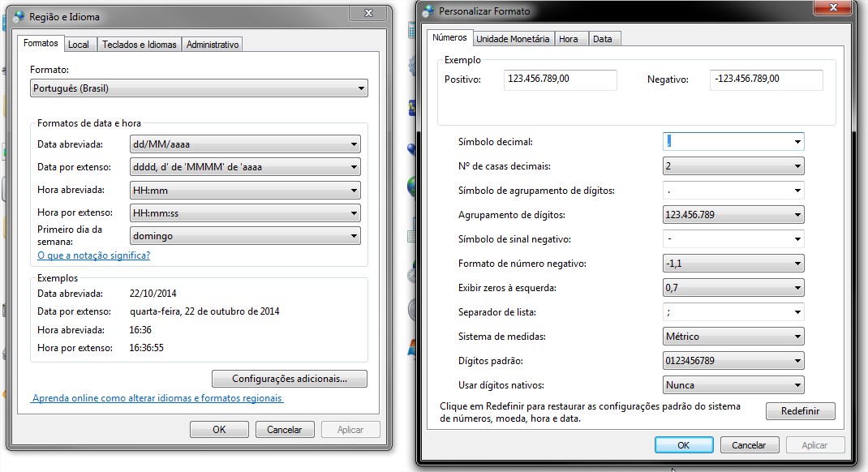Viewport: 868px width, 472px height.
Task: Expand the Data abreviada format dropdown
Action: 245,144
